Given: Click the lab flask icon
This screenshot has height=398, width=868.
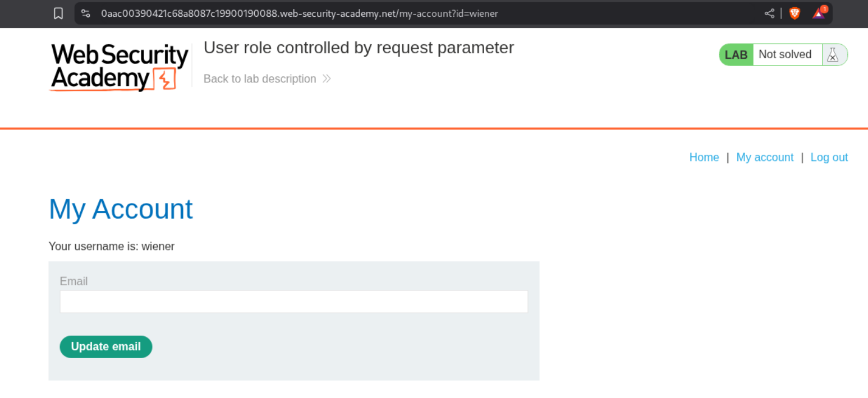Looking at the screenshot, I should [x=833, y=55].
